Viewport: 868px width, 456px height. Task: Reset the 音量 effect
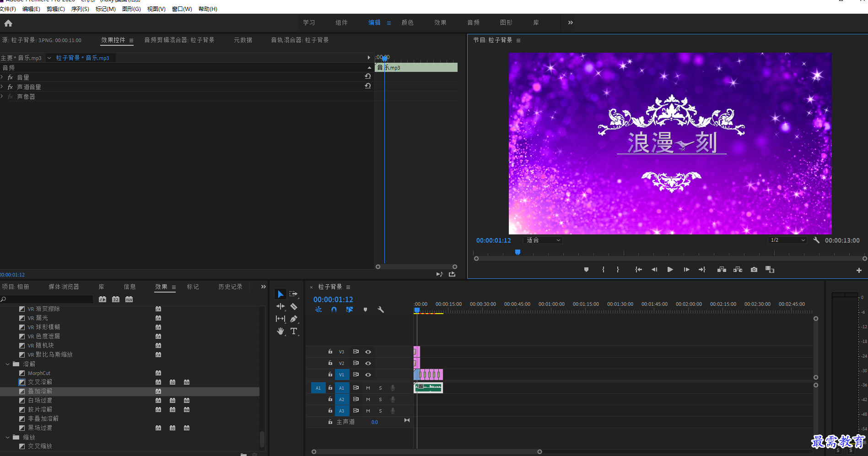point(367,76)
